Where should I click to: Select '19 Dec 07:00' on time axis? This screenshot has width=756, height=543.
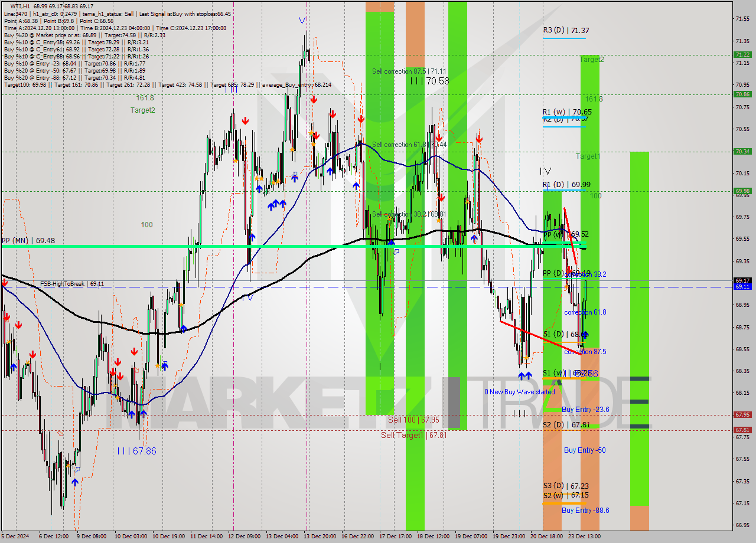tap(472, 537)
